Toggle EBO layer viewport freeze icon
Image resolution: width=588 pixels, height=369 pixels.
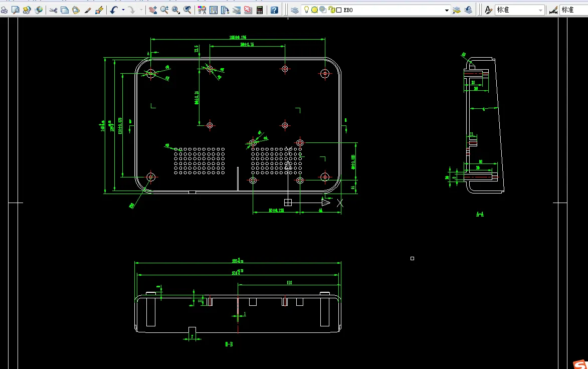(322, 10)
